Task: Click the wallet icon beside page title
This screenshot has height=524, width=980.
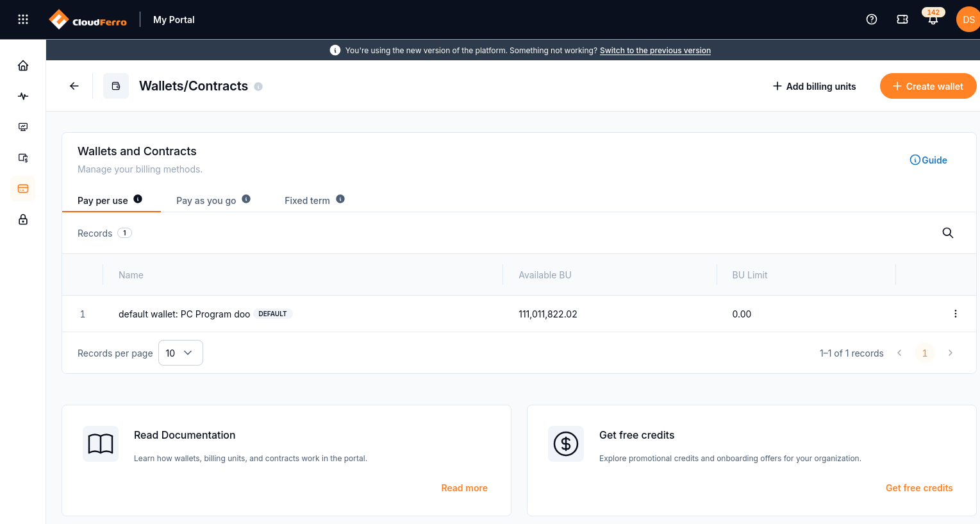Action: tap(116, 86)
